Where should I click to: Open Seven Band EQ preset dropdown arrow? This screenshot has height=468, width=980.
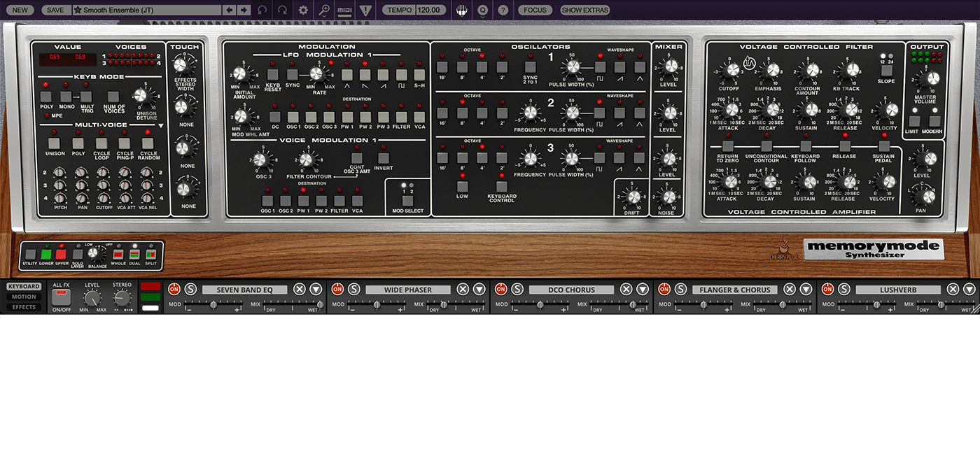(x=316, y=289)
